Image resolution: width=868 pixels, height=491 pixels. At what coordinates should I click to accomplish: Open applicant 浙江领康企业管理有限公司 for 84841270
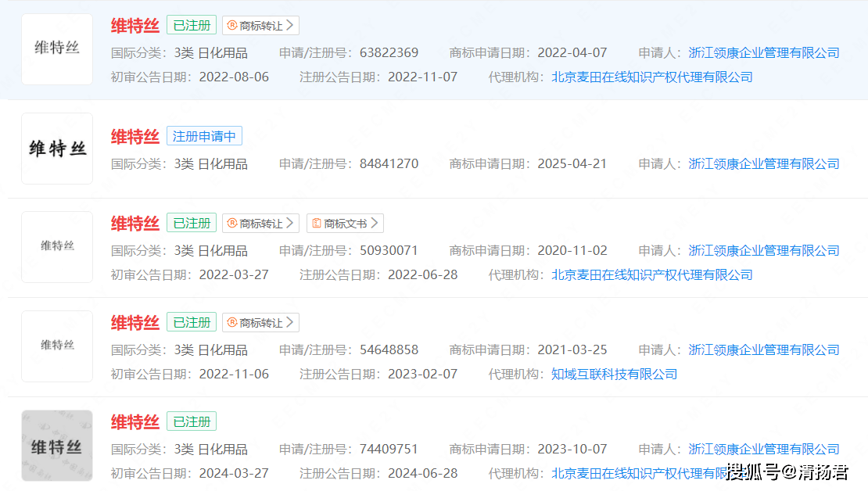tap(764, 164)
